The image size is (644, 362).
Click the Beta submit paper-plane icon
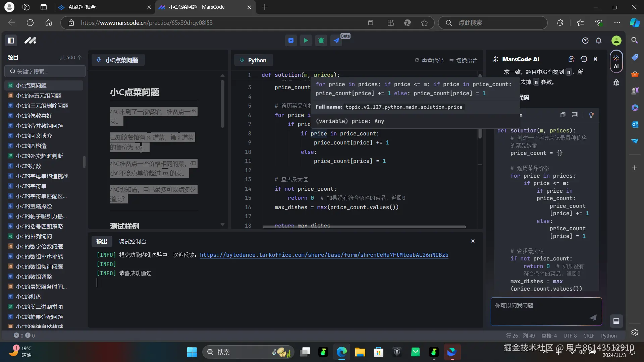[336, 41]
